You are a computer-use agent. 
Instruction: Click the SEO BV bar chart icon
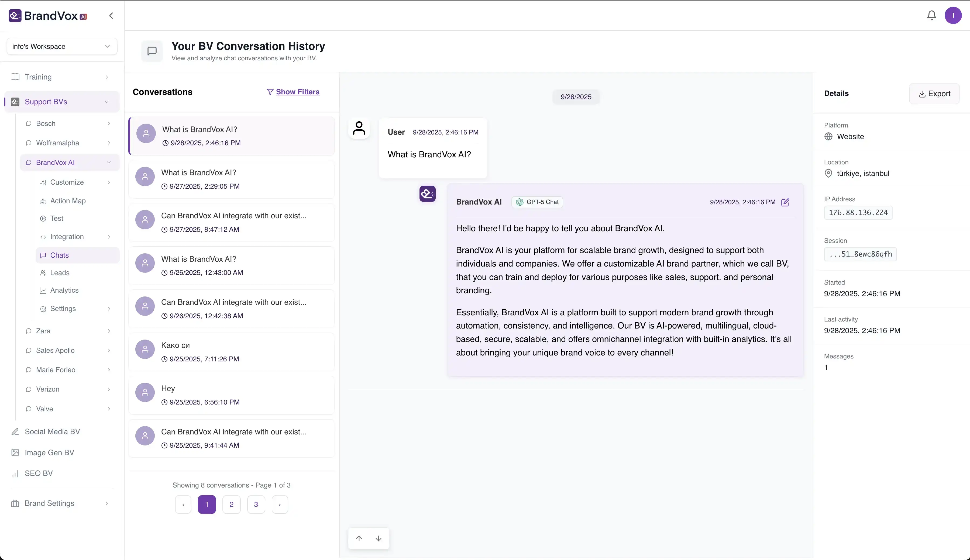(15, 473)
